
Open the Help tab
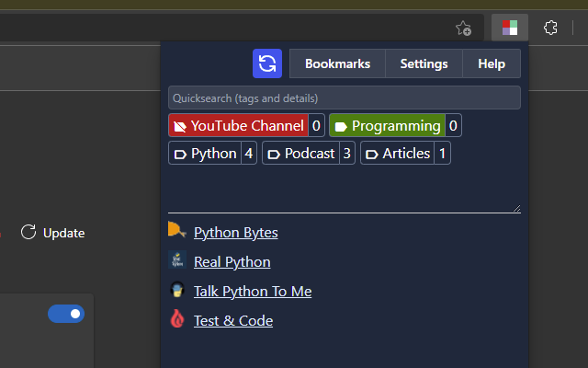(492, 63)
